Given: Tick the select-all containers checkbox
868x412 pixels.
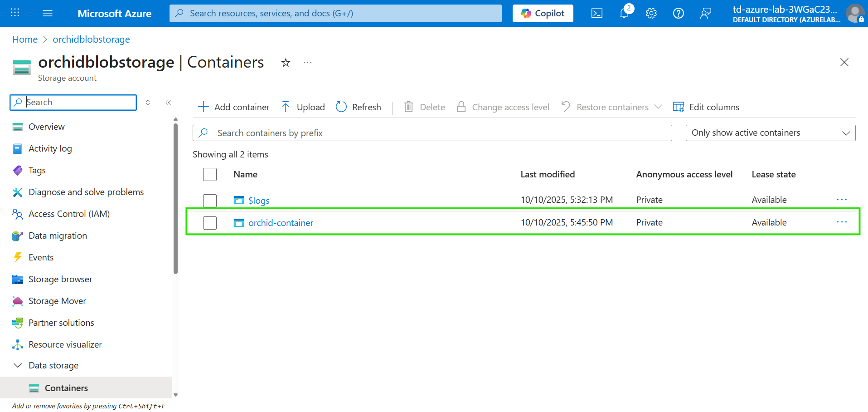Looking at the screenshot, I should 210,175.
